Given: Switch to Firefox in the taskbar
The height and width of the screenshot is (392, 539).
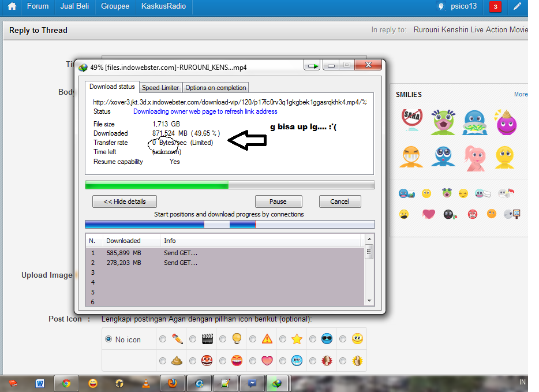Looking at the screenshot, I should click(172, 383).
